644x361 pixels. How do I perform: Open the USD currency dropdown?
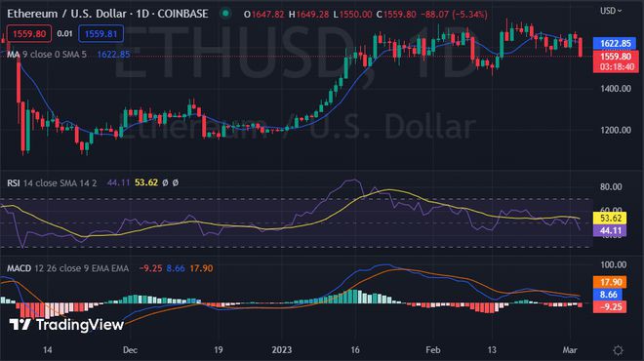(611, 11)
